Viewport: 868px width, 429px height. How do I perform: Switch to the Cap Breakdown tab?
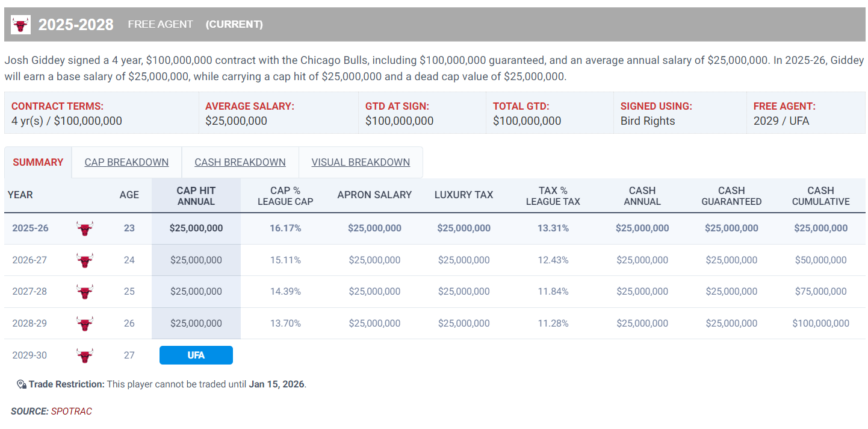(x=126, y=162)
